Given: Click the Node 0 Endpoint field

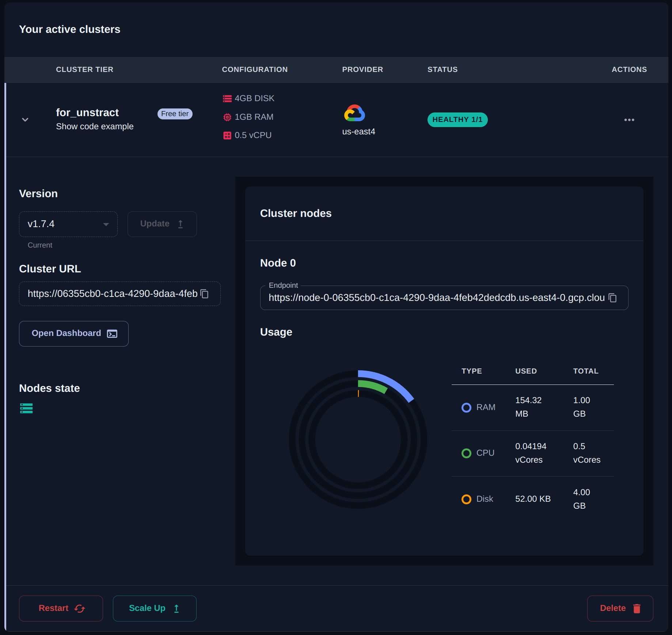Looking at the screenshot, I should tap(444, 298).
